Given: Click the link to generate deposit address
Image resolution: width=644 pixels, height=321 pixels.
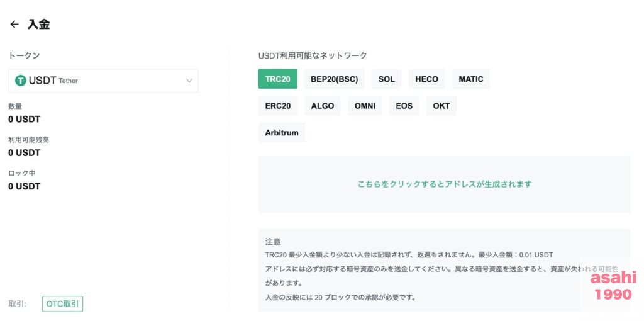Looking at the screenshot, I should (445, 184).
